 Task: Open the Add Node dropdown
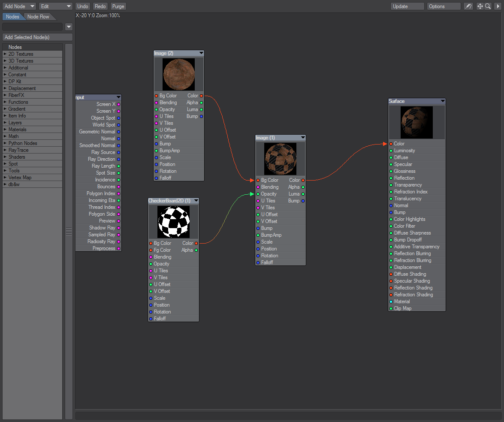tap(19, 6)
